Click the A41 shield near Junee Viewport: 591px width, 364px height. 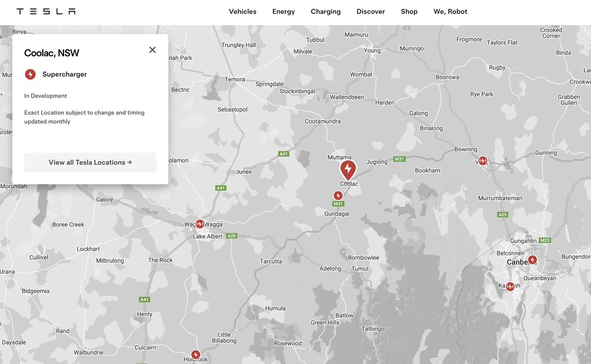(221, 188)
